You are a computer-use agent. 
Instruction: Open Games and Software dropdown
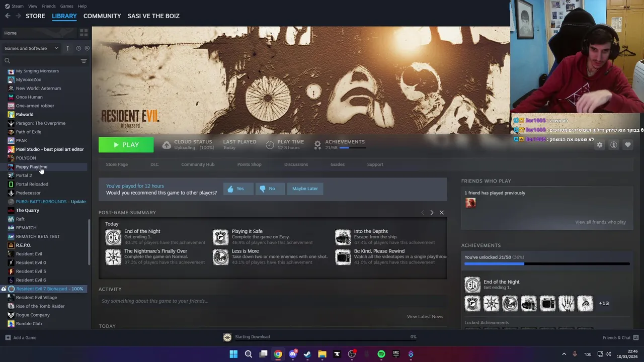[x=32, y=48]
